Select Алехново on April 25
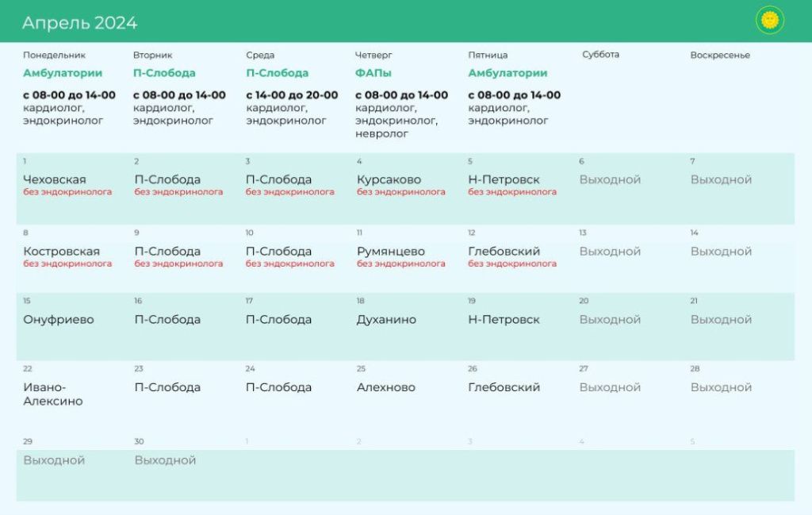Viewport: 812px width, 515px height. 385,387
